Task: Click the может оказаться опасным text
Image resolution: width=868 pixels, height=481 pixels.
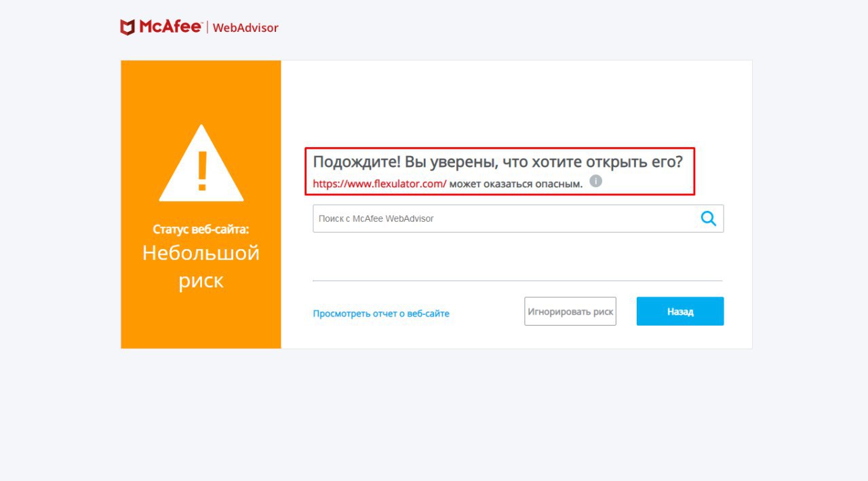Action: point(515,183)
